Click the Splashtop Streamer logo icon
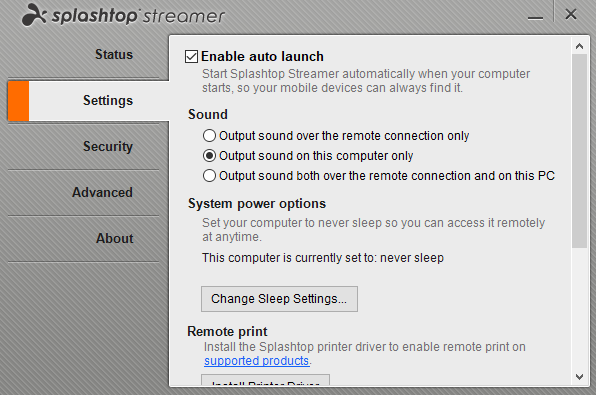This screenshot has height=395, width=596. (34, 15)
